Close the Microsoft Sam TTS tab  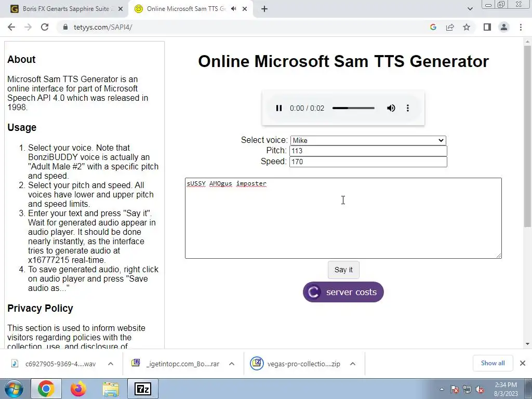pyautogui.click(x=245, y=9)
